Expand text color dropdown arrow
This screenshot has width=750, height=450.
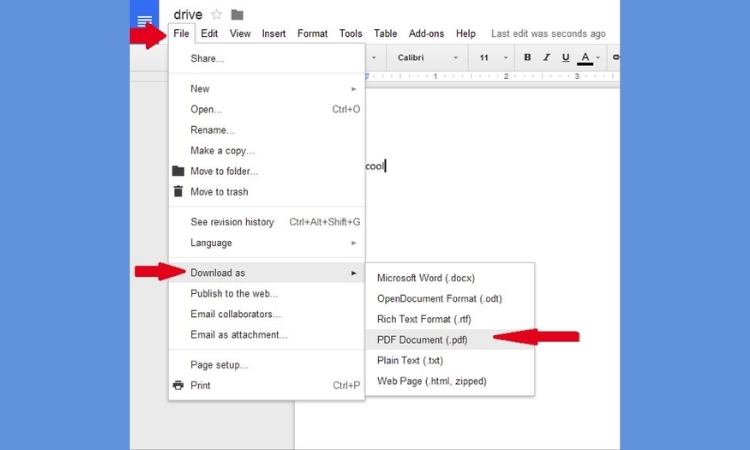pos(598,58)
